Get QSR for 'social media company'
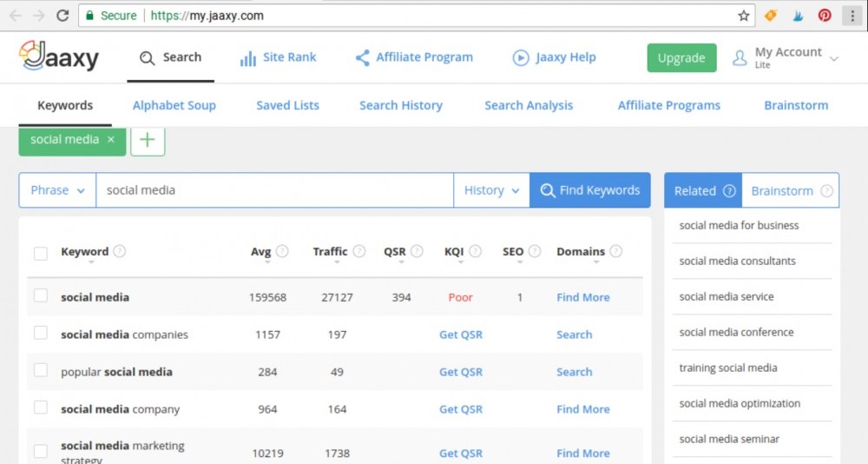 [x=461, y=409]
